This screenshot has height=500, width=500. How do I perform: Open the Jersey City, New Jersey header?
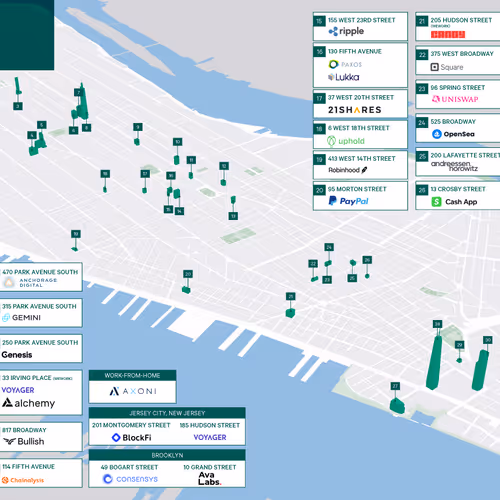pyautogui.click(x=167, y=413)
